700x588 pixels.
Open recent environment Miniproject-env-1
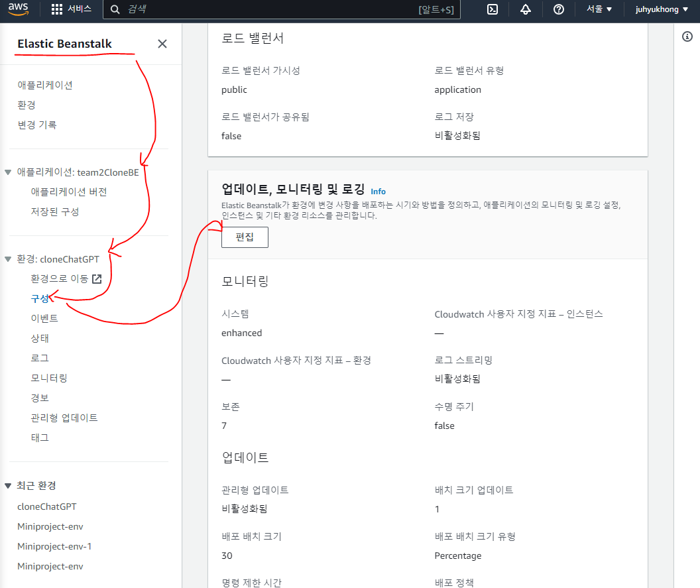[54, 546]
